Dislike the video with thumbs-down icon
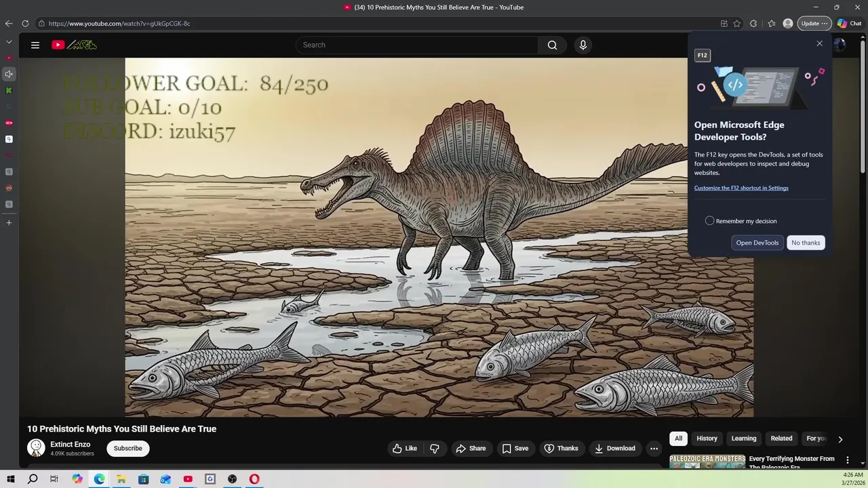The height and width of the screenshot is (488, 868). pyautogui.click(x=435, y=448)
